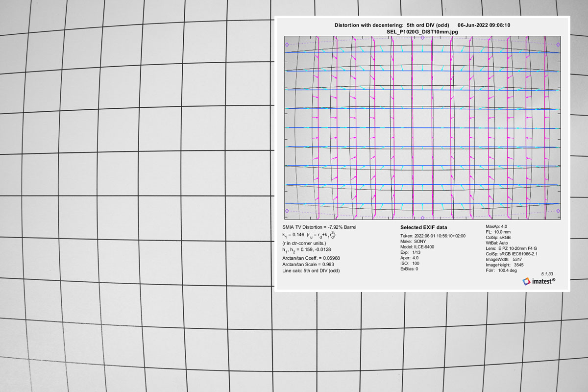The image size is (588, 392).
Task: Click the Lens: E PZ 10-20mm entry
Action: pyautogui.click(x=511, y=248)
